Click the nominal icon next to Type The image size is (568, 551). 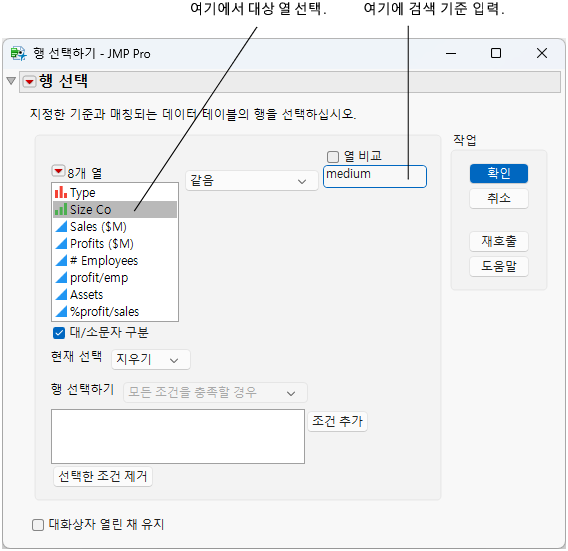[x=61, y=192]
